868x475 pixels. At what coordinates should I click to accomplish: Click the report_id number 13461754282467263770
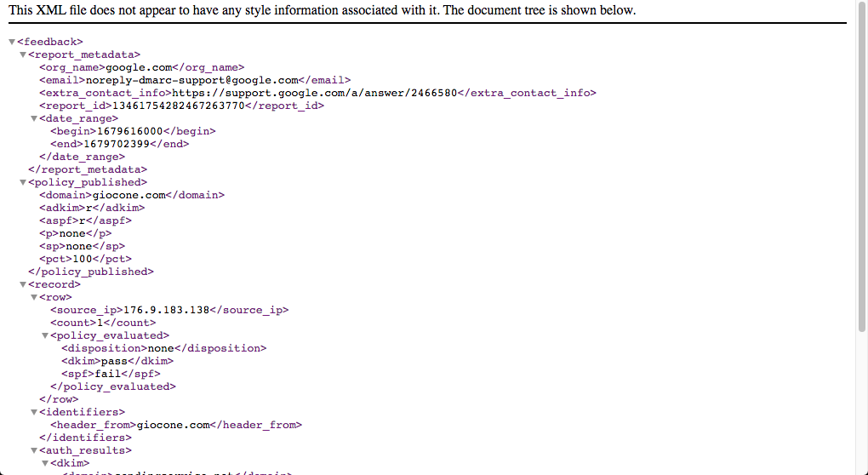[x=178, y=106]
